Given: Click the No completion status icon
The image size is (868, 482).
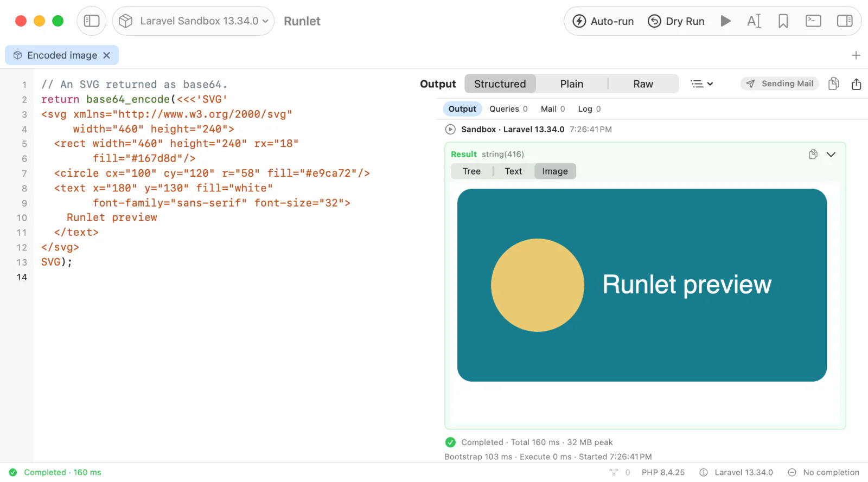Looking at the screenshot, I should (x=792, y=472).
